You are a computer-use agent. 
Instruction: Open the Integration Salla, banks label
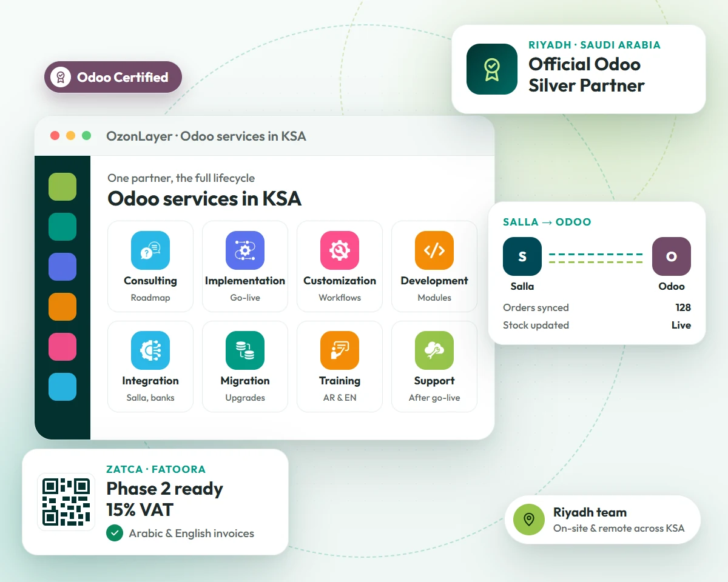pos(150,398)
